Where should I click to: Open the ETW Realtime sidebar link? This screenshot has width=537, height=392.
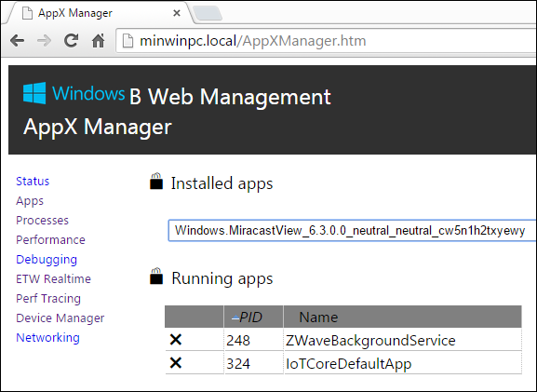click(x=53, y=279)
